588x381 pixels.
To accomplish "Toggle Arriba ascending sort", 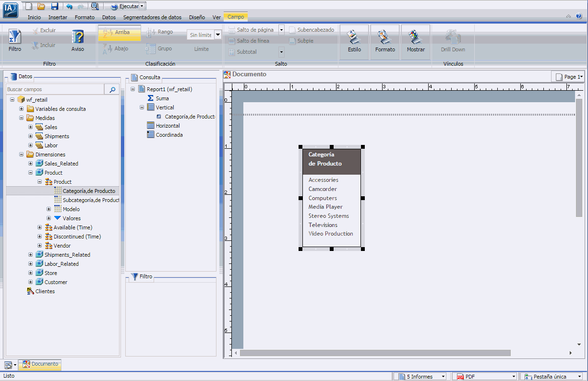I will pyautogui.click(x=120, y=33).
